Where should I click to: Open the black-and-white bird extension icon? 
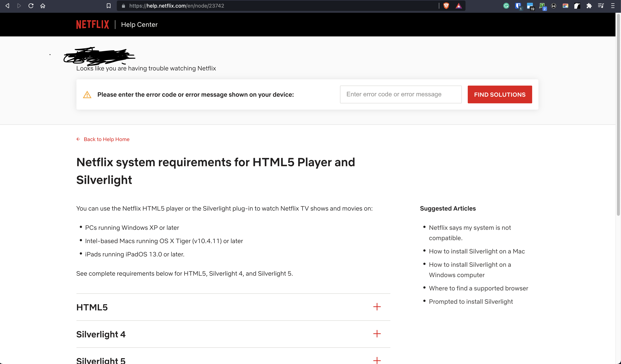coord(577,6)
